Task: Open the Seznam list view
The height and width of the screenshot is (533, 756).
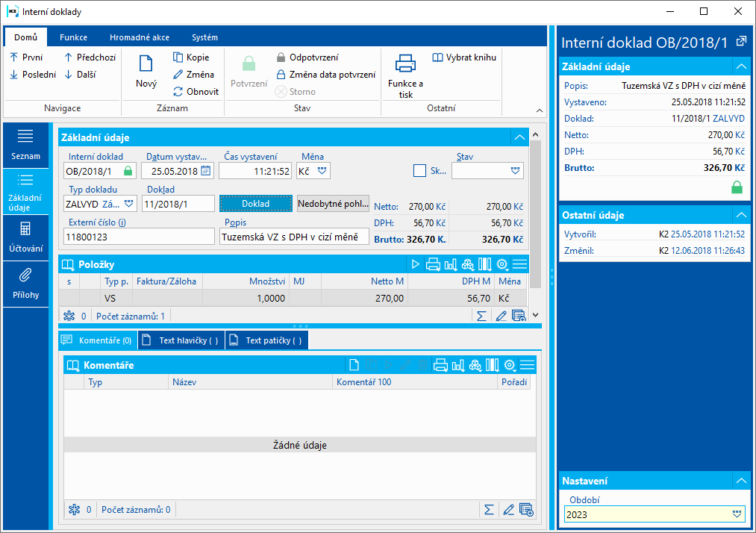Action: click(x=25, y=145)
